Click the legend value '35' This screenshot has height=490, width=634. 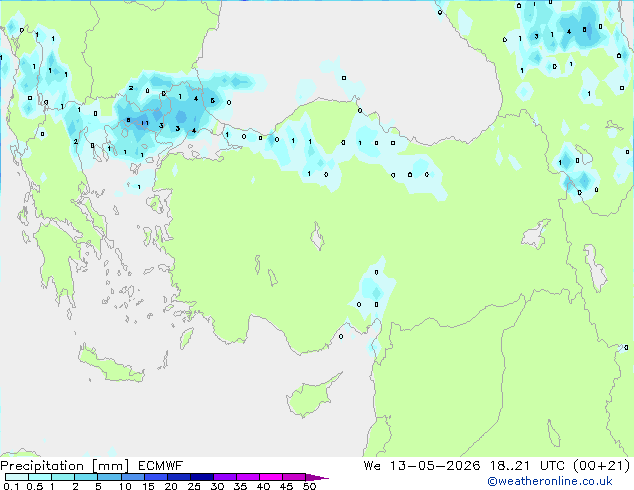click(241, 486)
